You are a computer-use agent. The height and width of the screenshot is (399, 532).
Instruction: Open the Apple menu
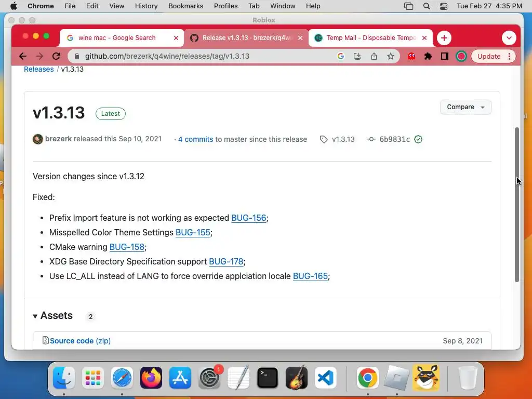click(x=14, y=6)
